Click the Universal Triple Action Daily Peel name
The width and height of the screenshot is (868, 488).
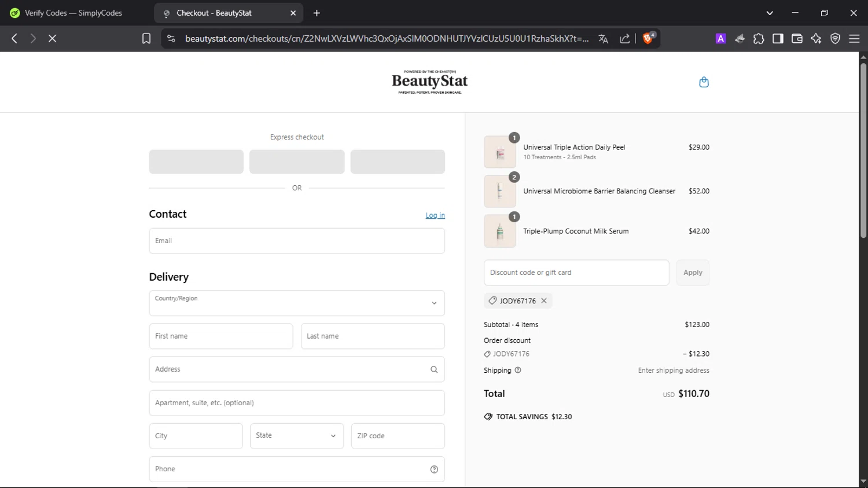574,147
